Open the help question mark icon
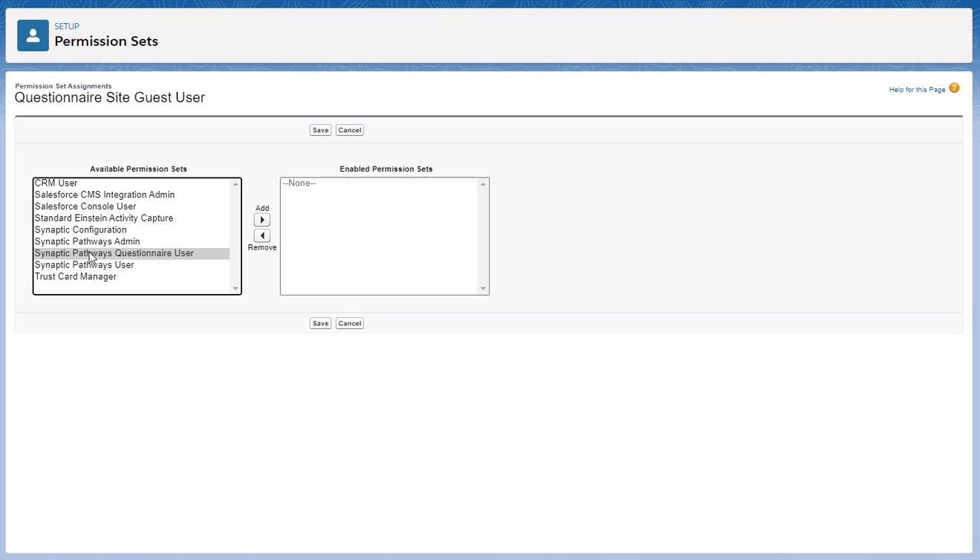Image resolution: width=980 pixels, height=560 pixels. 954,88
